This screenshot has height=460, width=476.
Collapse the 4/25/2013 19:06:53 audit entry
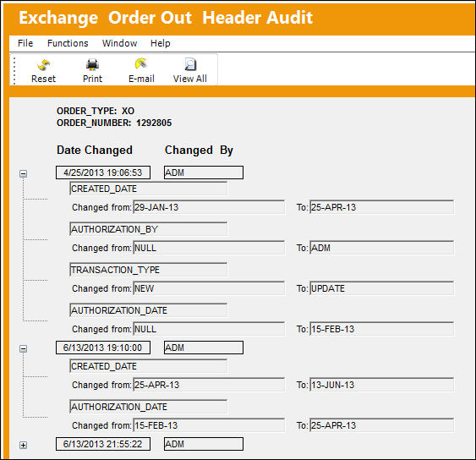[24, 173]
